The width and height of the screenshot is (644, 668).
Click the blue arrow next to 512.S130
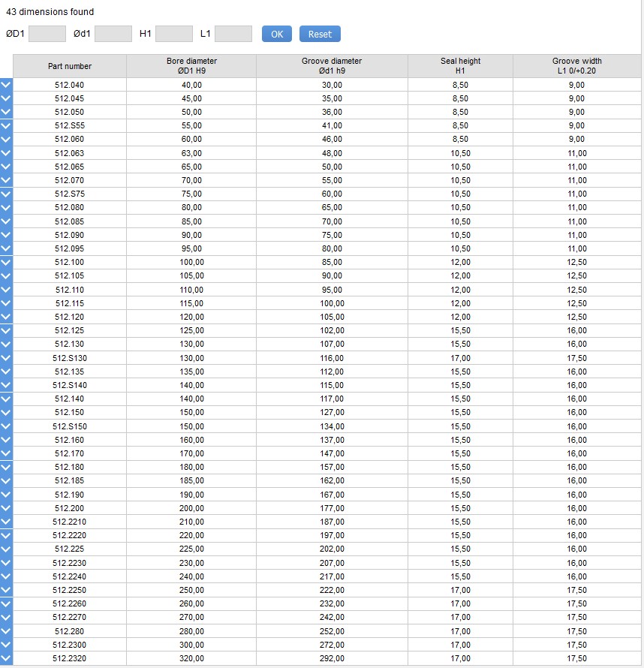6,358
